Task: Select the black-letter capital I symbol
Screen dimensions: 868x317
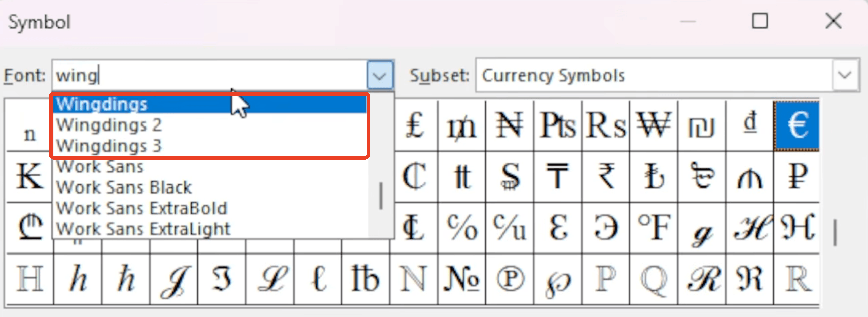Action: (222, 280)
